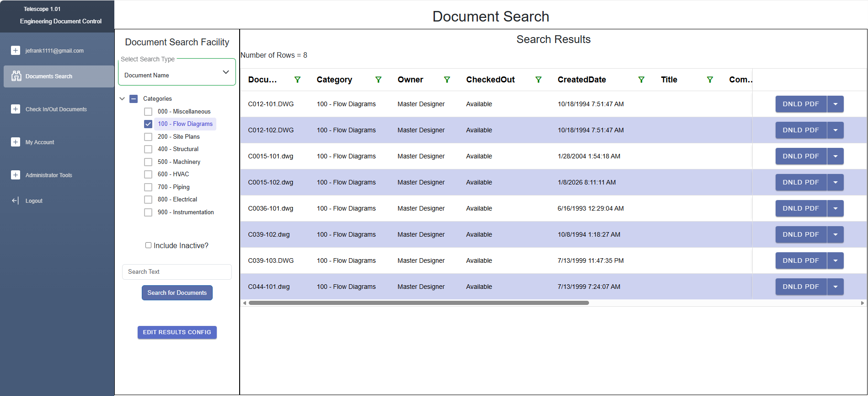Open the DNLD PDF dropdown arrow for C012-101.DWG
The image size is (868, 396).
pos(835,104)
